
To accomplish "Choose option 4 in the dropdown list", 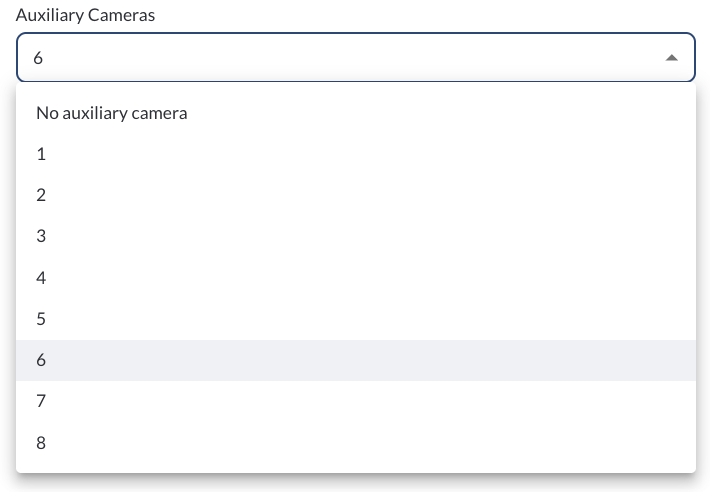I will point(356,278).
